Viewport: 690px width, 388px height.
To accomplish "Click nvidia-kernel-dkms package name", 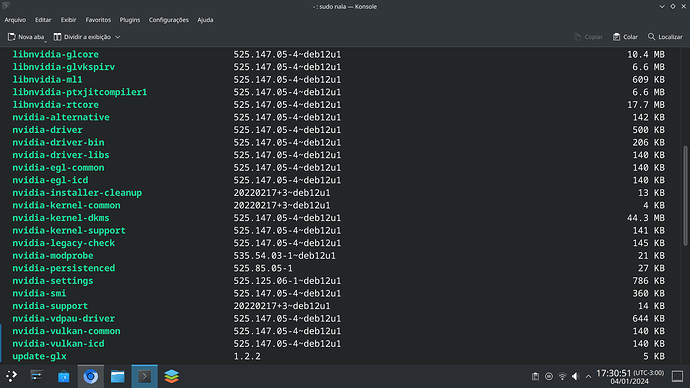I will tap(61, 218).
